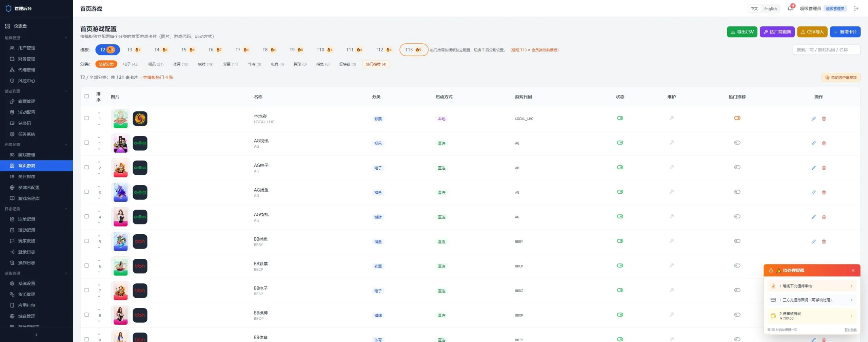
Task: Click the 新增卡片 button
Action: click(845, 32)
